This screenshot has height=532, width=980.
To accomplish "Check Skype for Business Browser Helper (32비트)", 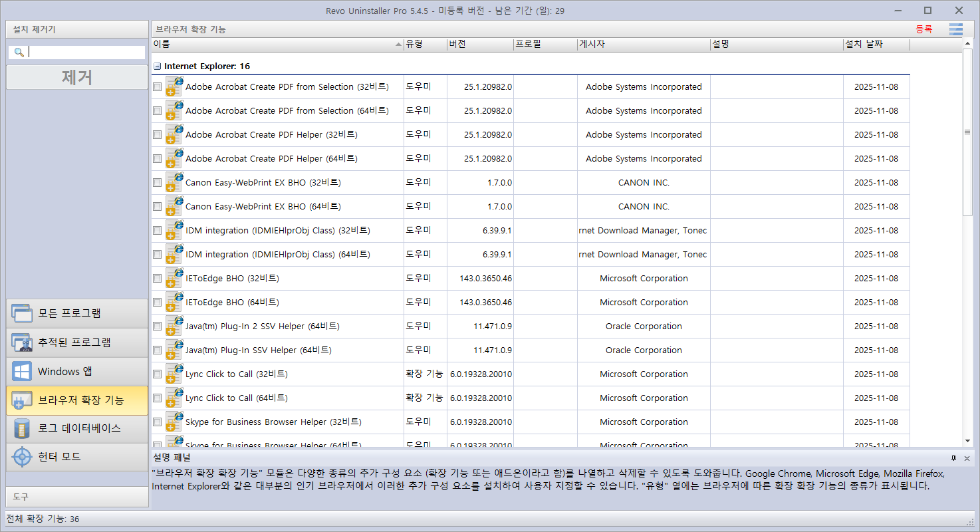I will pyautogui.click(x=157, y=422).
